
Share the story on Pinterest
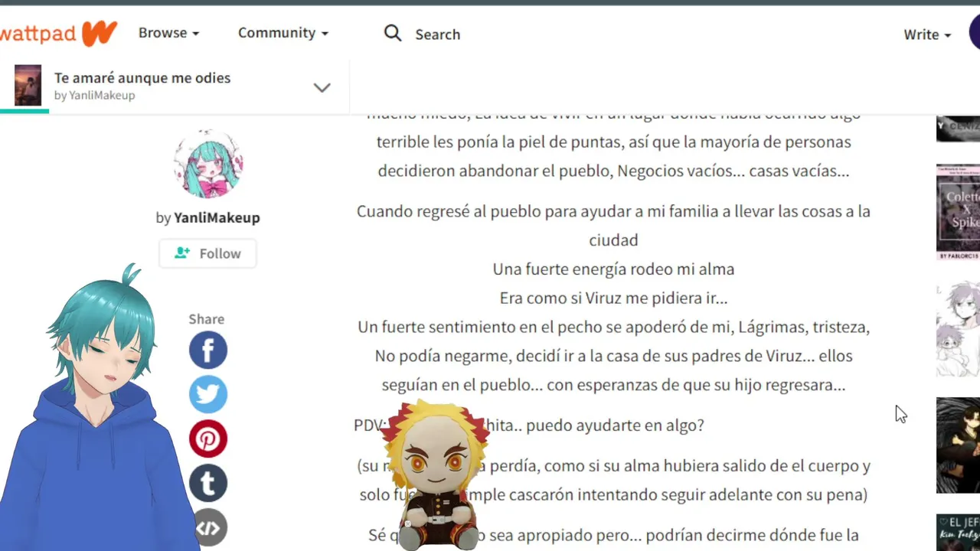coord(208,439)
